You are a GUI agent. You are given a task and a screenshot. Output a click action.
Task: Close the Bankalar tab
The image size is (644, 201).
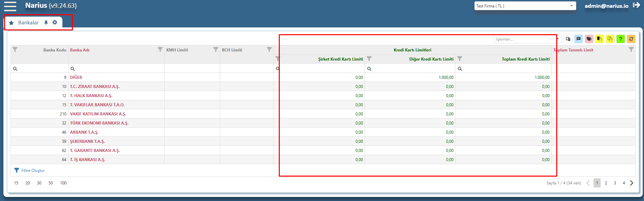coord(55,22)
